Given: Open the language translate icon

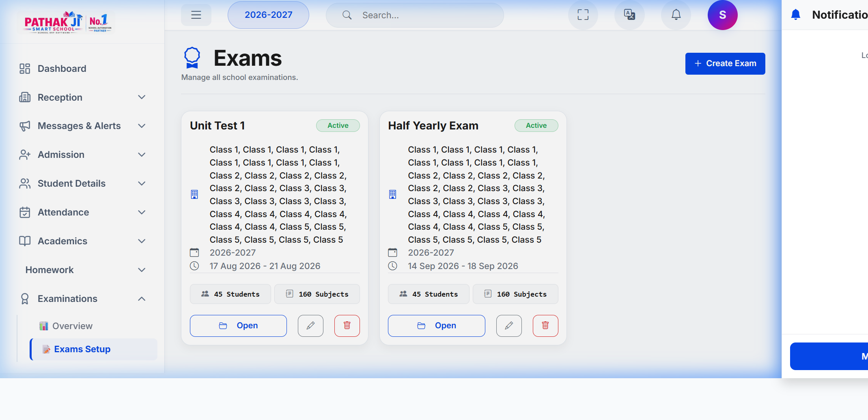Looking at the screenshot, I should (629, 15).
